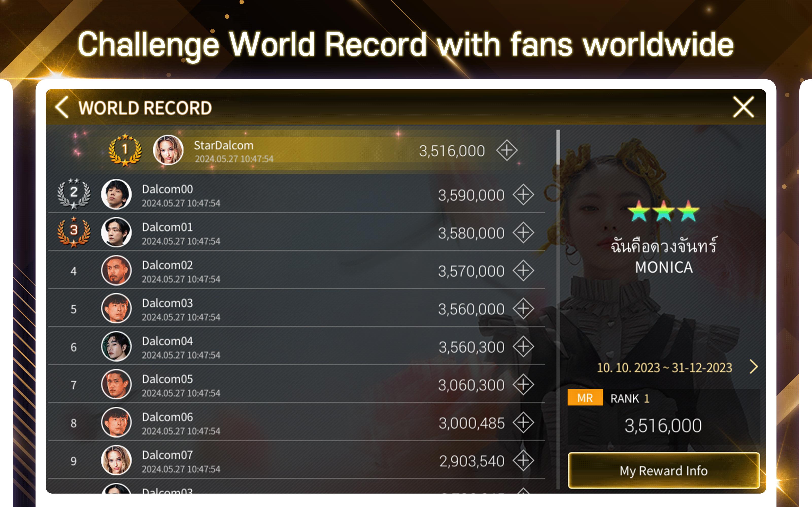
Task: Tap the three rainbow stars difficulty rating
Action: point(663,211)
